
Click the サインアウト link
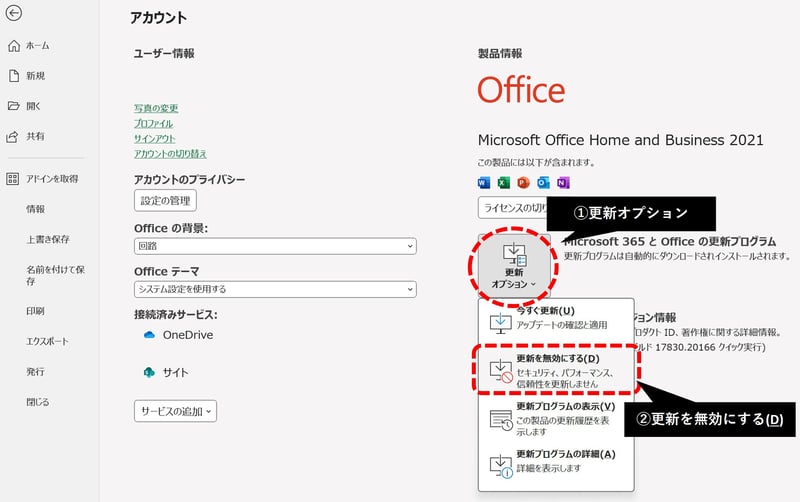pos(155,139)
